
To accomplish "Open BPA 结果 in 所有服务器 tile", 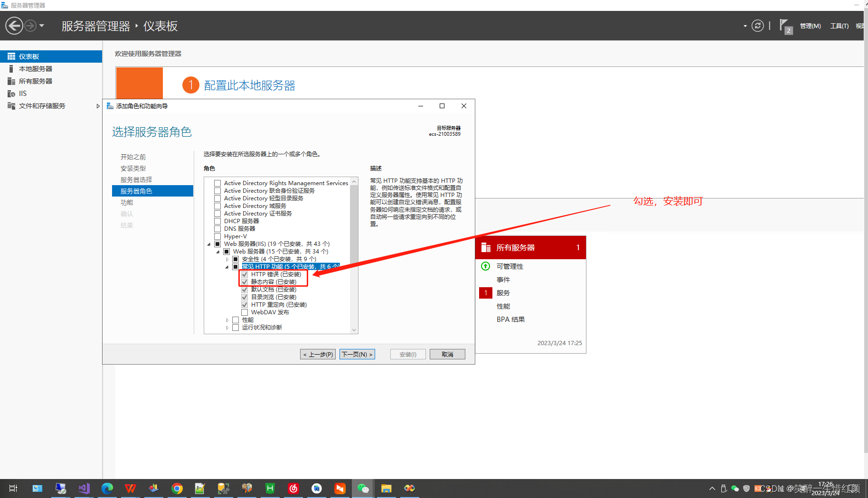I will click(511, 319).
